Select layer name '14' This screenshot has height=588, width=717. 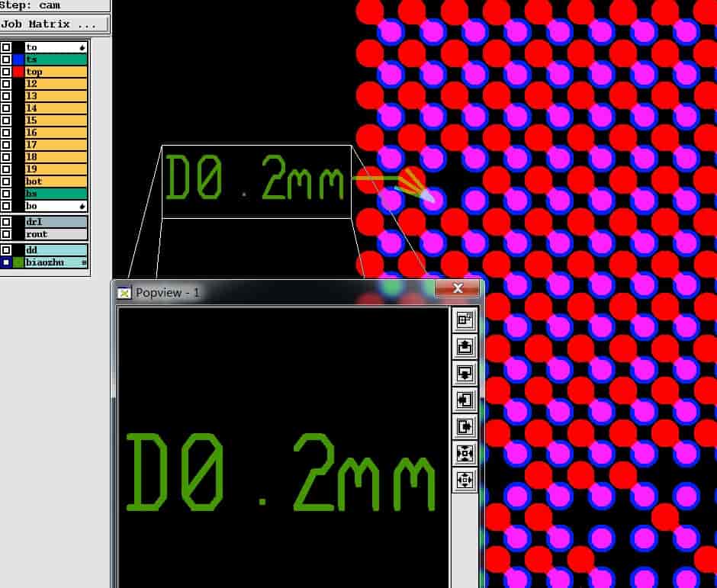(x=56, y=108)
